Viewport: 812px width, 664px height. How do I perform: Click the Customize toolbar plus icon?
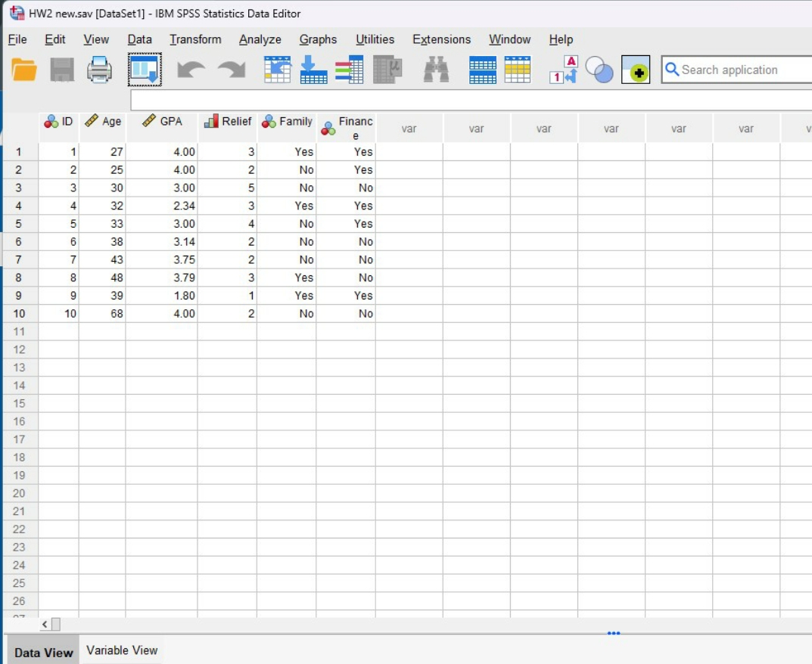636,70
